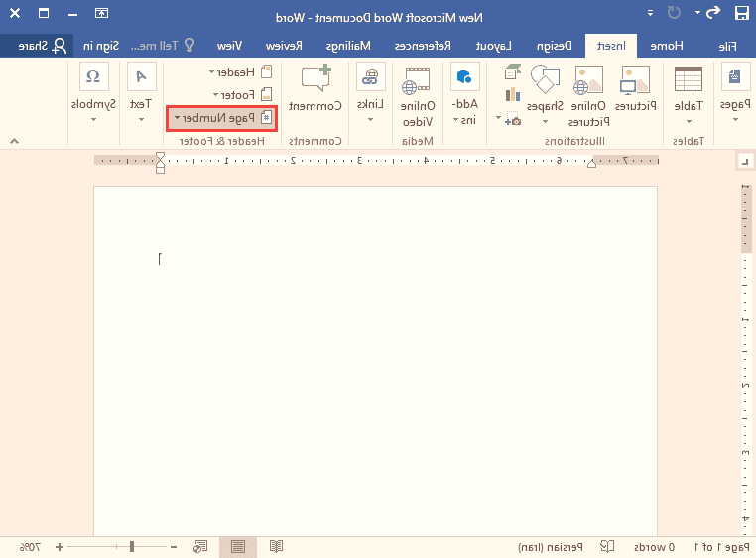Click the '0 words' word count
The width and height of the screenshot is (756, 558).
(654, 547)
